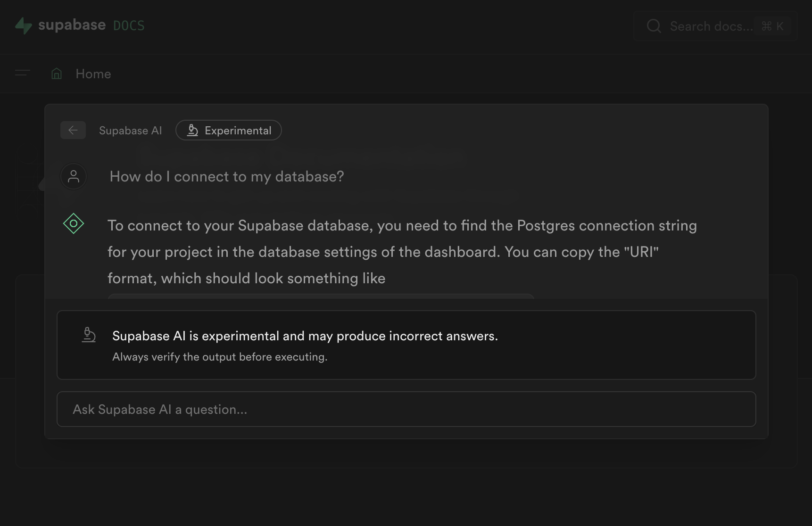
Task: Click the user avatar beside the question
Action: pos(73,176)
